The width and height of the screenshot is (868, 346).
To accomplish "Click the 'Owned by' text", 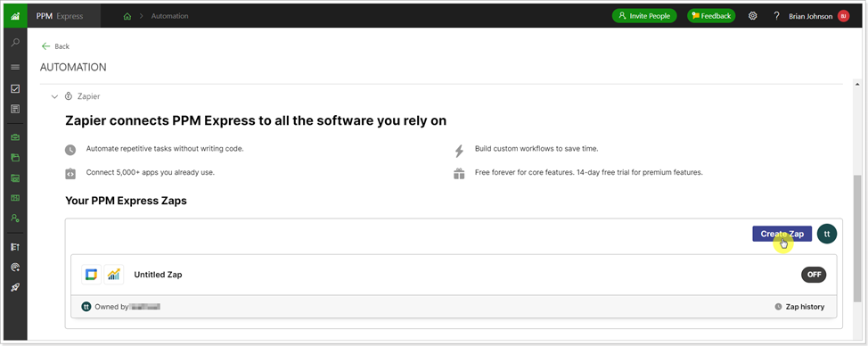I will [x=111, y=306].
